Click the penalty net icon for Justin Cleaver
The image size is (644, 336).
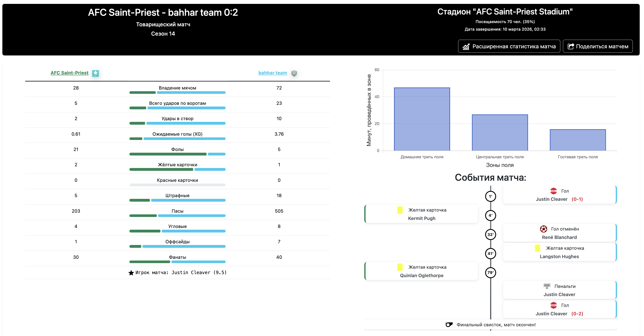point(547,286)
